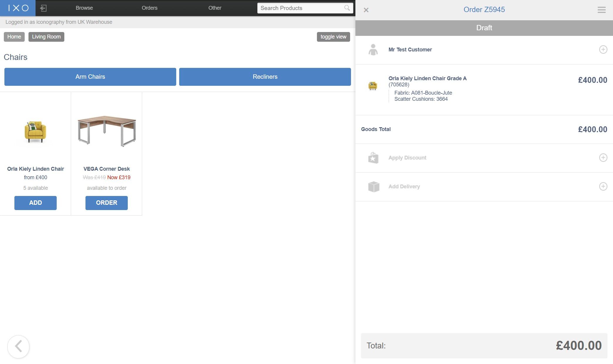Click the Apply Discount bag icon
The width and height of the screenshot is (613, 364).
(x=373, y=158)
